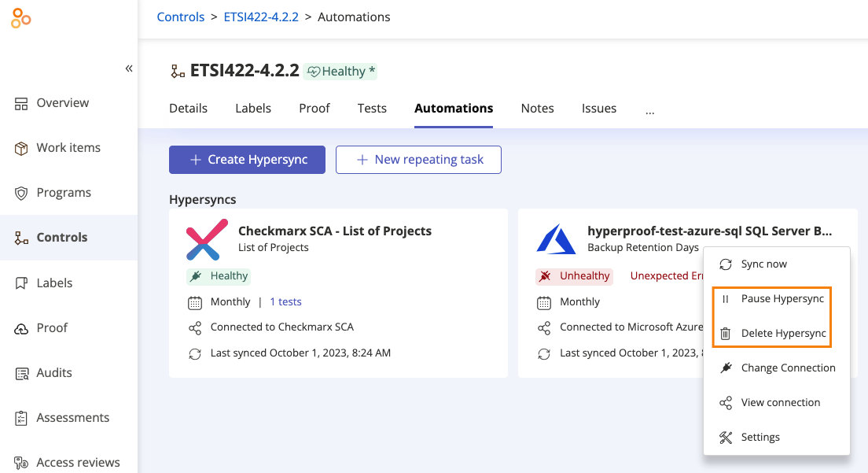Click the calendar icon on Checkmarx card
Screen dimensions: 868x473
[x=195, y=303]
